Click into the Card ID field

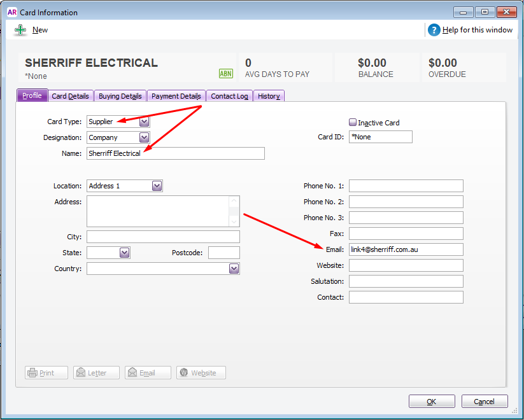point(381,137)
